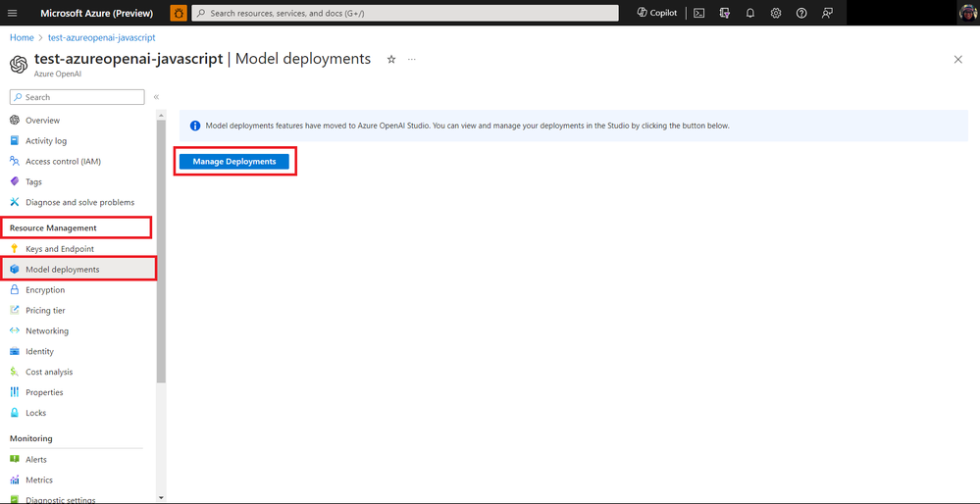The image size is (980, 504).
Task: Open Networking settings
Action: pyautogui.click(x=47, y=331)
